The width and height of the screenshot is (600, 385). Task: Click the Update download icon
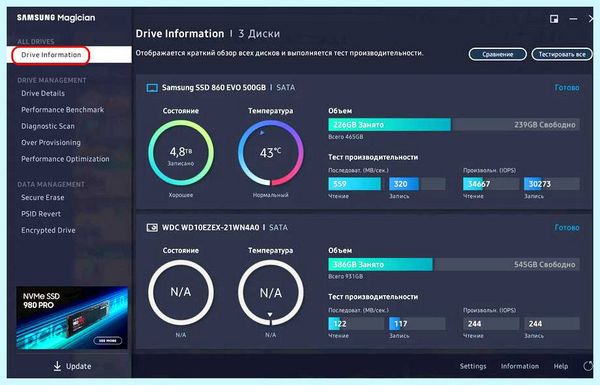(57, 366)
